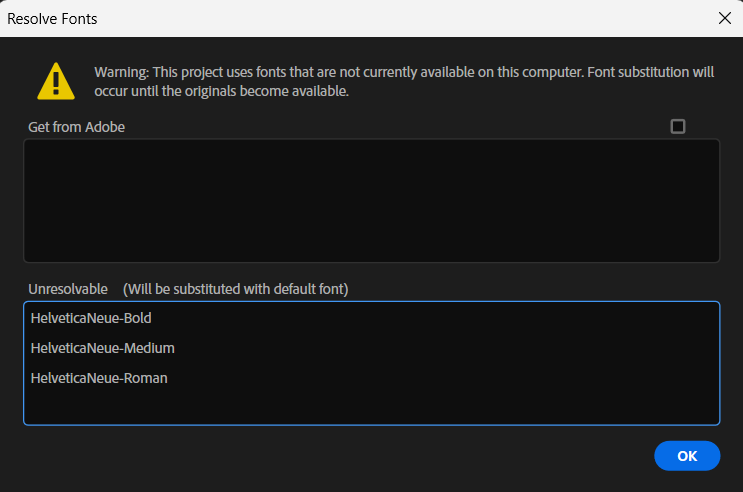
Task: Close the Resolve Fonts dialog
Action: coord(724,18)
